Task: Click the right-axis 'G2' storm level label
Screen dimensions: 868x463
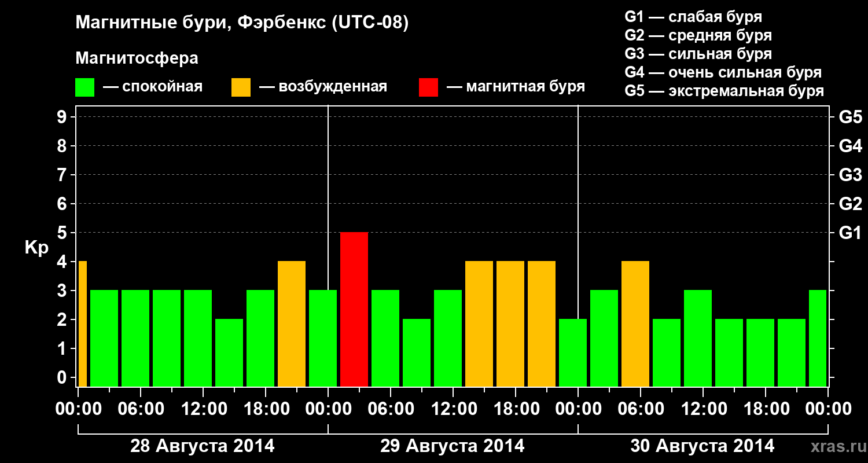Action: click(850, 204)
